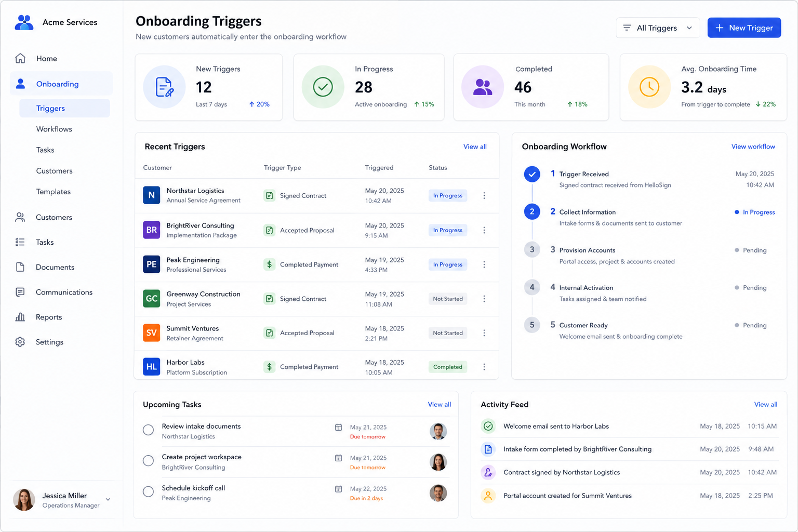Click Contract signed activity signature icon

[x=488, y=472]
